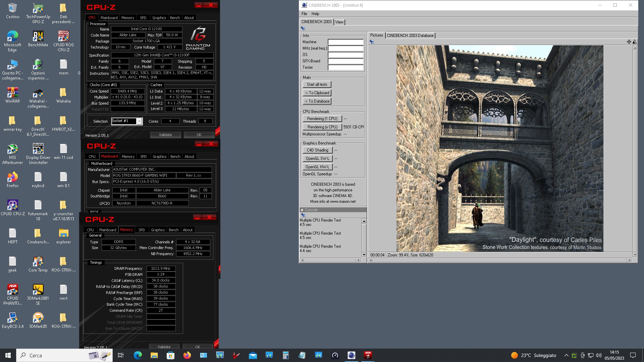Launch TechPowerUp GPU-Z desktop shortcut
Screen dimensions: 644x362
[x=38, y=13]
